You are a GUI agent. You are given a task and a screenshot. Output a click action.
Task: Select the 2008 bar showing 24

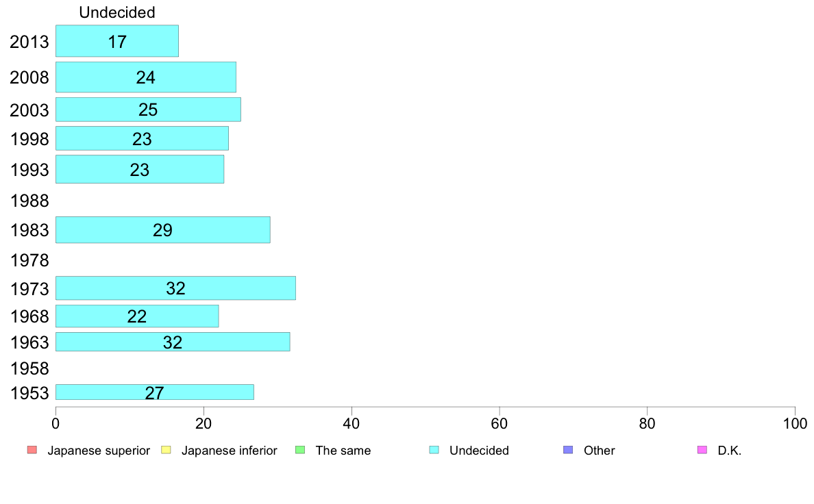click(x=146, y=77)
